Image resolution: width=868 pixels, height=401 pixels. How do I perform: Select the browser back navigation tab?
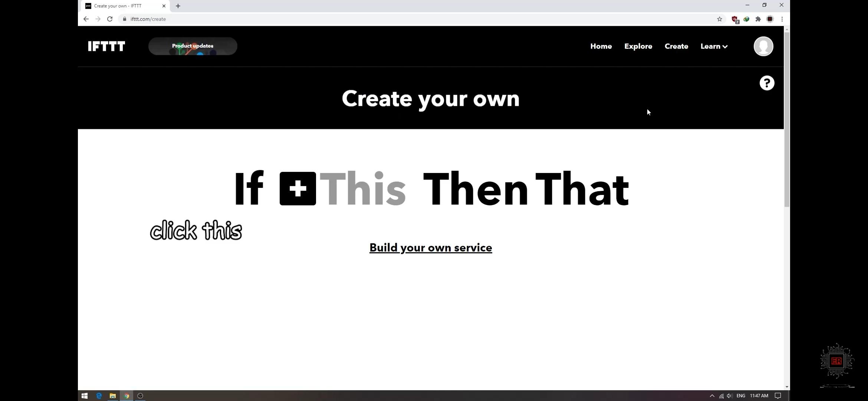[85, 19]
